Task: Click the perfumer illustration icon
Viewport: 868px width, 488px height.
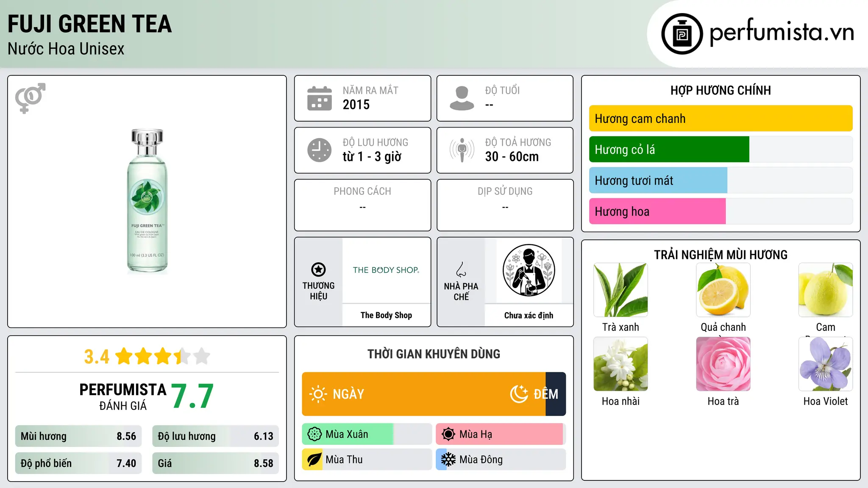Action: tap(529, 270)
